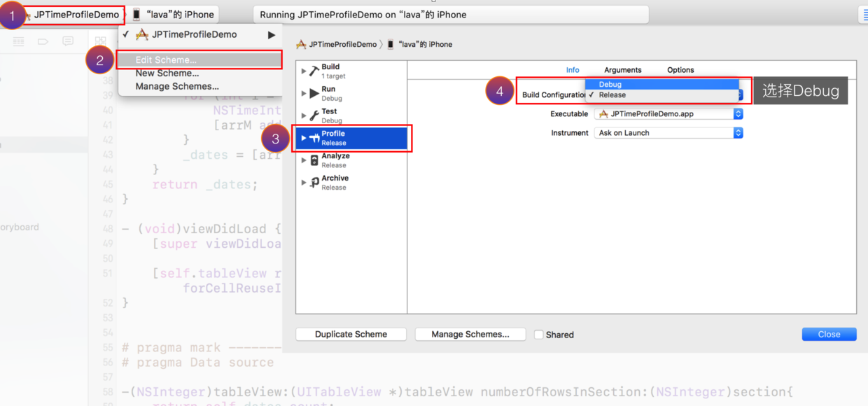Screen dimensions: 868x406
Task: Select the Archive label in scheme actions
Action: tap(335, 178)
